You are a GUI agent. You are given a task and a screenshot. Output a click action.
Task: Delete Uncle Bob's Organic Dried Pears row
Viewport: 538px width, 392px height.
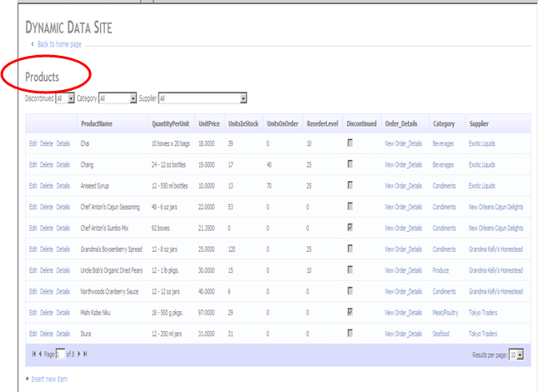[47, 270]
